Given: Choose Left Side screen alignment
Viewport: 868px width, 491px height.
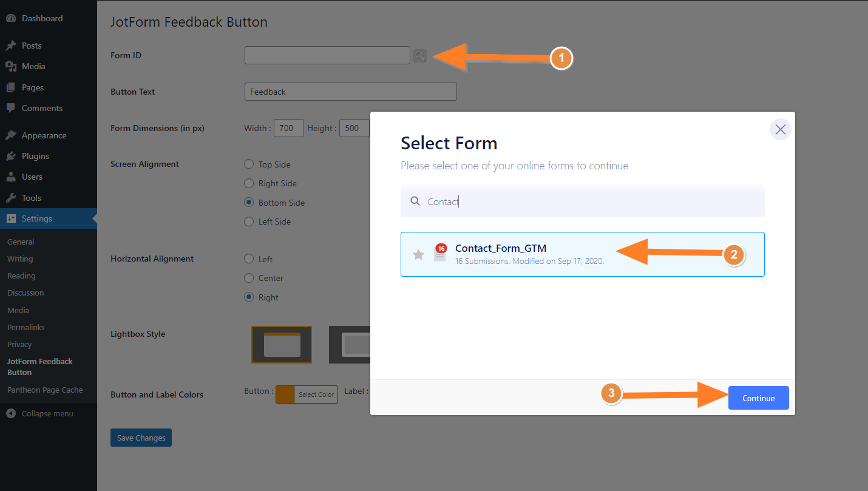Looking at the screenshot, I should tap(249, 222).
